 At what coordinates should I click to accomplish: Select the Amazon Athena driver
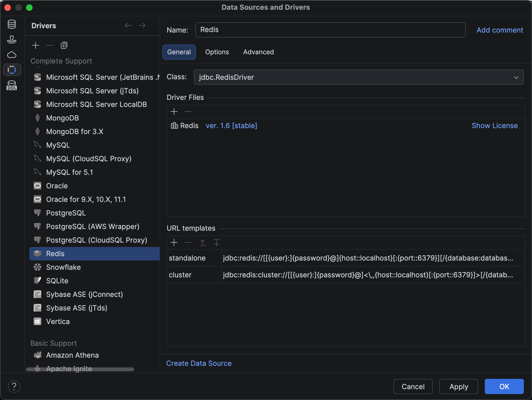(x=94, y=355)
